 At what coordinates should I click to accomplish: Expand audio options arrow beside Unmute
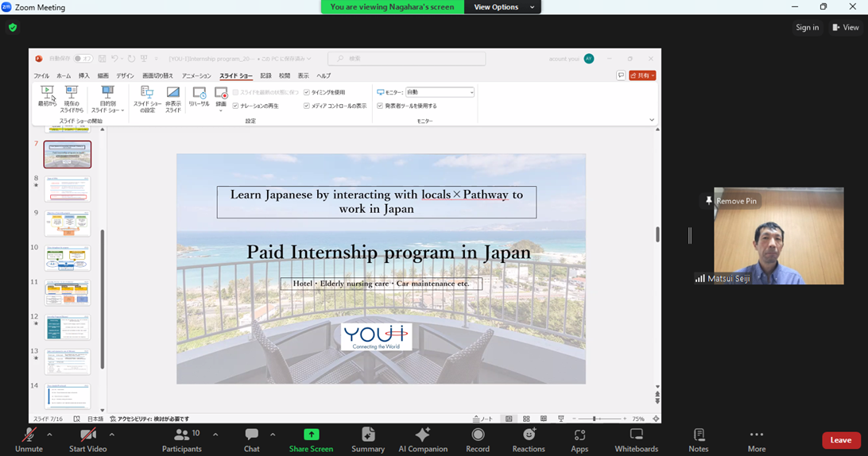click(49, 435)
